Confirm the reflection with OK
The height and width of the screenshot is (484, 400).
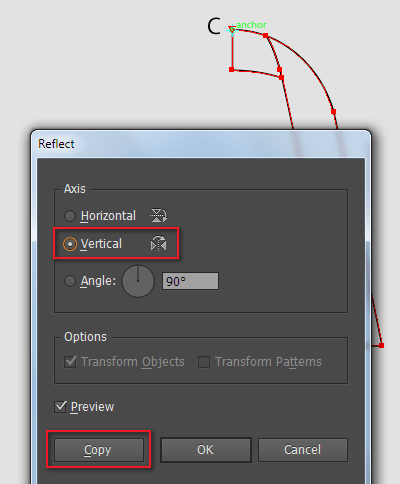(205, 450)
